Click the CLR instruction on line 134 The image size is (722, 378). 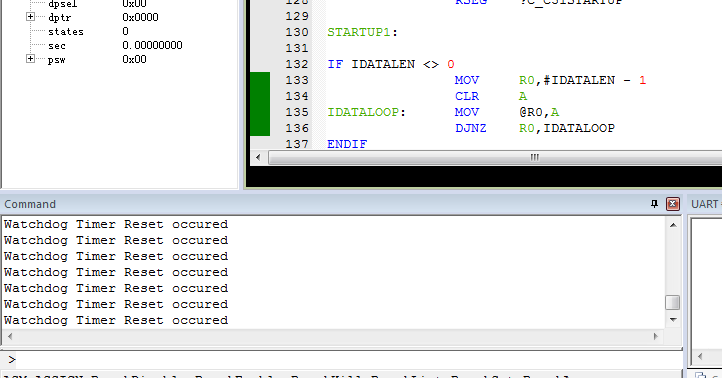tap(467, 96)
